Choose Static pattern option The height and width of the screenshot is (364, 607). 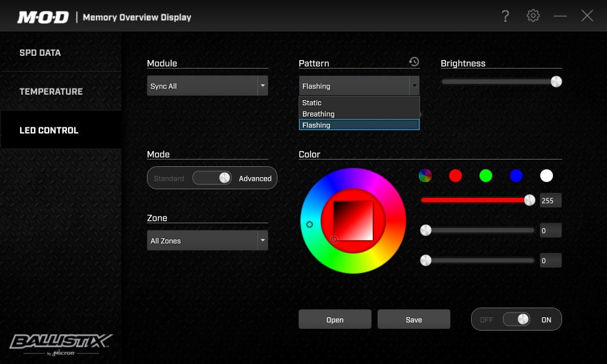point(359,103)
